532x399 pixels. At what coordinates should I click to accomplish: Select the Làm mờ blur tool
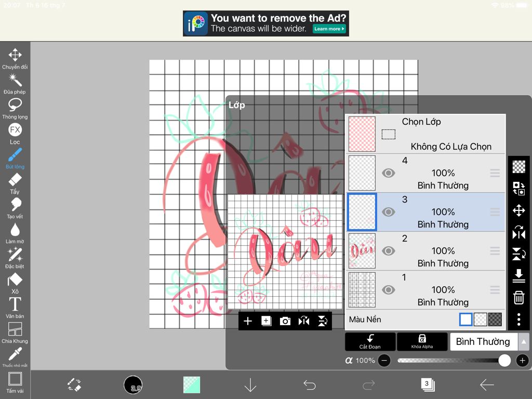click(x=15, y=233)
